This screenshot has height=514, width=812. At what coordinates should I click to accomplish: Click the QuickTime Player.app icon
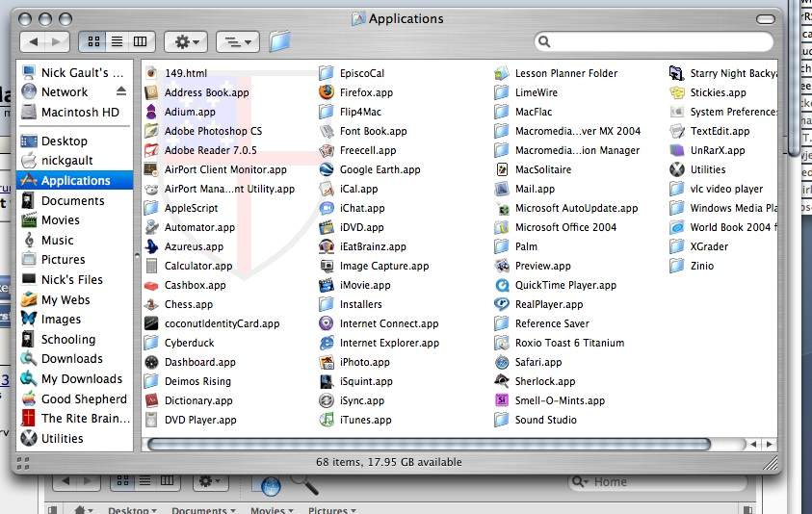[x=501, y=285]
